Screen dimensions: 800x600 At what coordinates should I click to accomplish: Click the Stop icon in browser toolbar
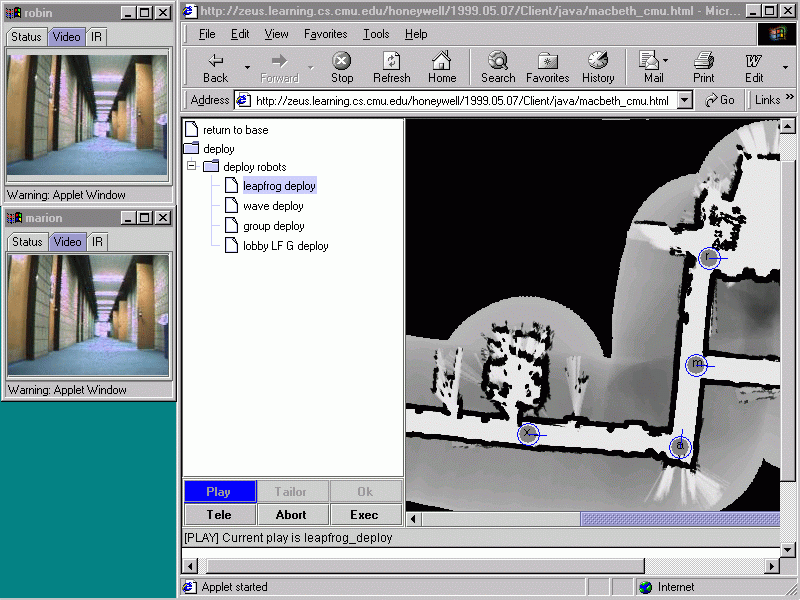click(x=342, y=62)
